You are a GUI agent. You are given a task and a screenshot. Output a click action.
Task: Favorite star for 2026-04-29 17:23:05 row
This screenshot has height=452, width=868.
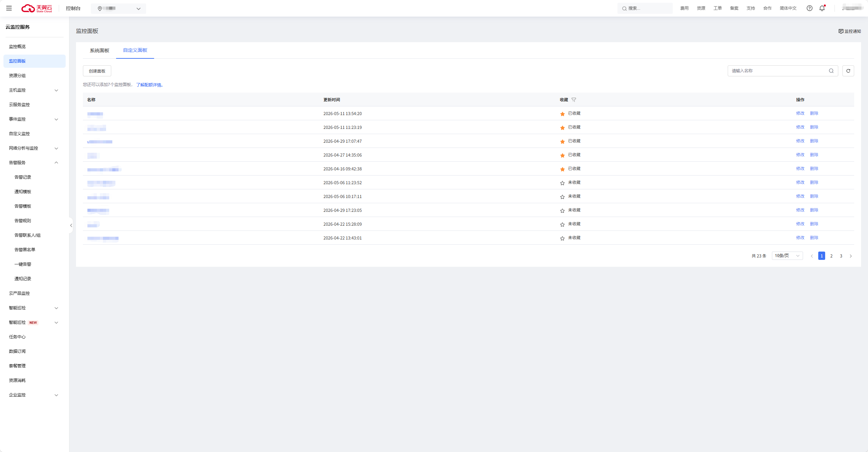tap(563, 210)
